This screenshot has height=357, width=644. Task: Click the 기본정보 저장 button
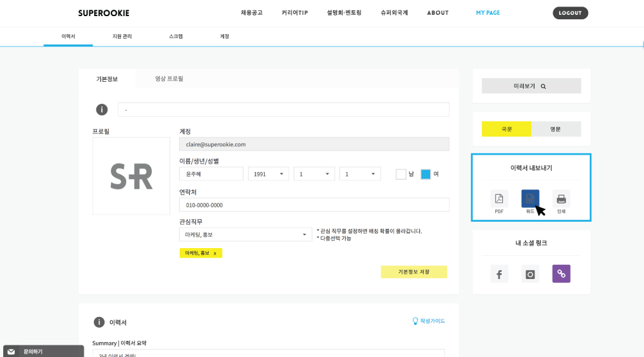(413, 272)
